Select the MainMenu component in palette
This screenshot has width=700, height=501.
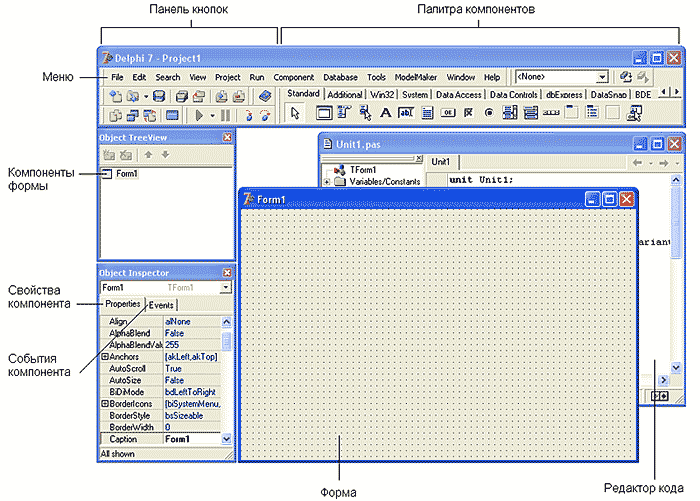[x=344, y=113]
